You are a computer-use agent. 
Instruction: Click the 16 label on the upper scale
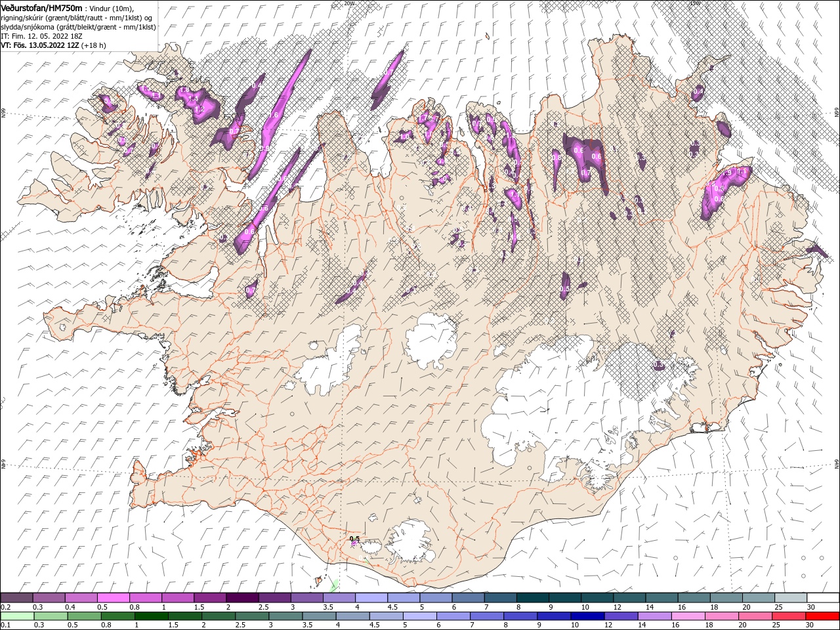tap(681, 607)
